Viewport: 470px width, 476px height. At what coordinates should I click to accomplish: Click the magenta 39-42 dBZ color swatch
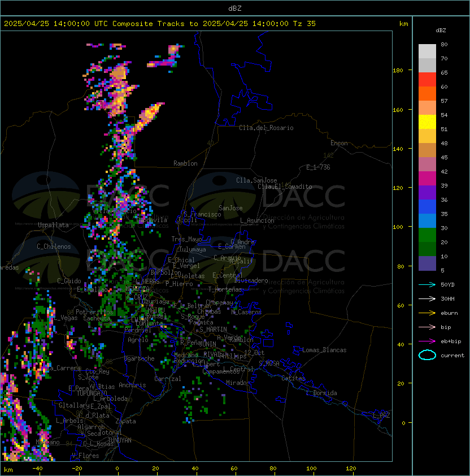tap(427, 179)
